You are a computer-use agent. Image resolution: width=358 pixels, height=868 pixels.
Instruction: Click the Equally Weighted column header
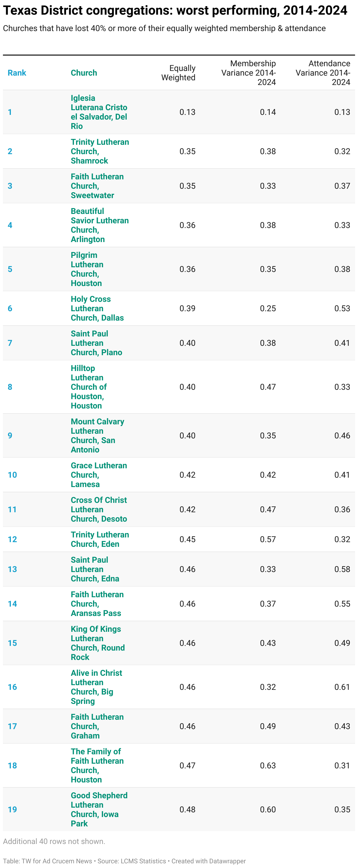(178, 73)
